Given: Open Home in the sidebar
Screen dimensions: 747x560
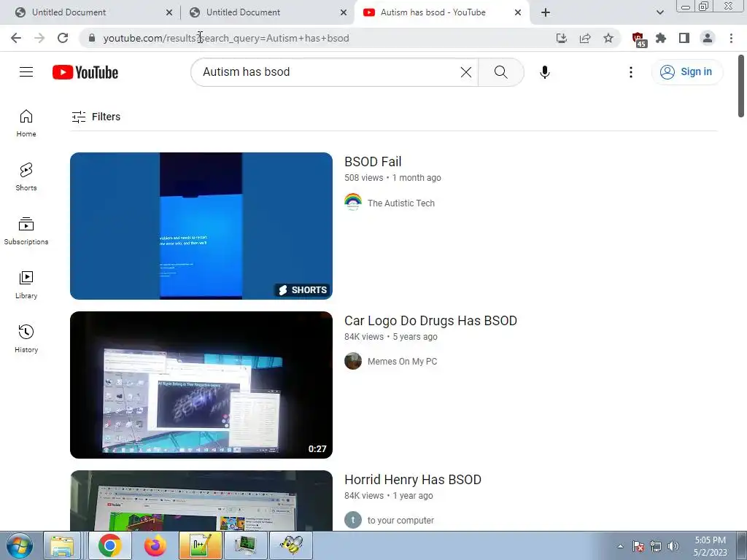Looking at the screenshot, I should (26, 122).
